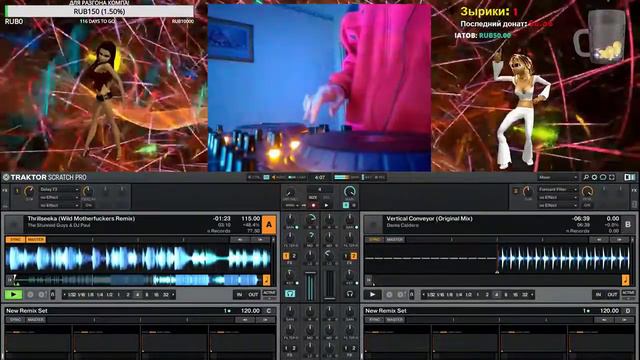Adjust the main volume knob
The width and height of the screenshot is (640, 360).
[349, 191]
